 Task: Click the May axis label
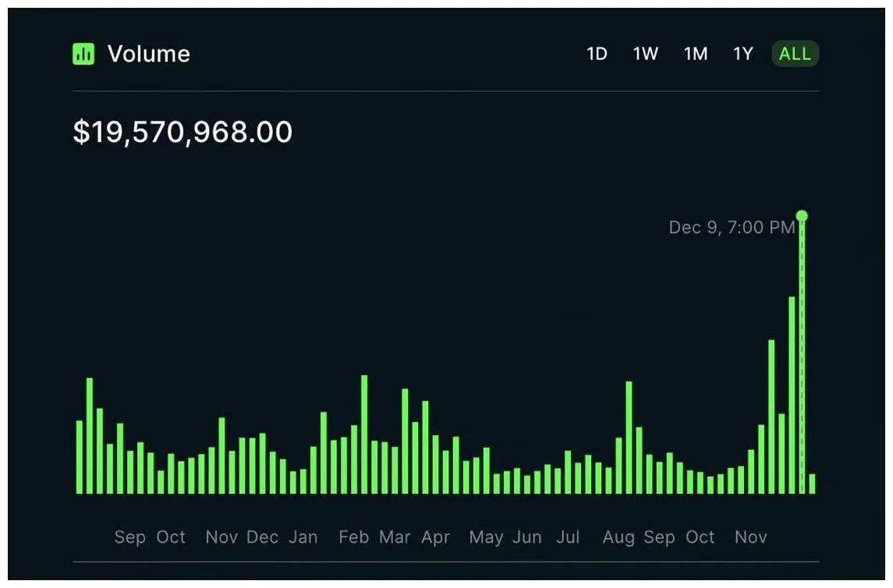(486, 537)
